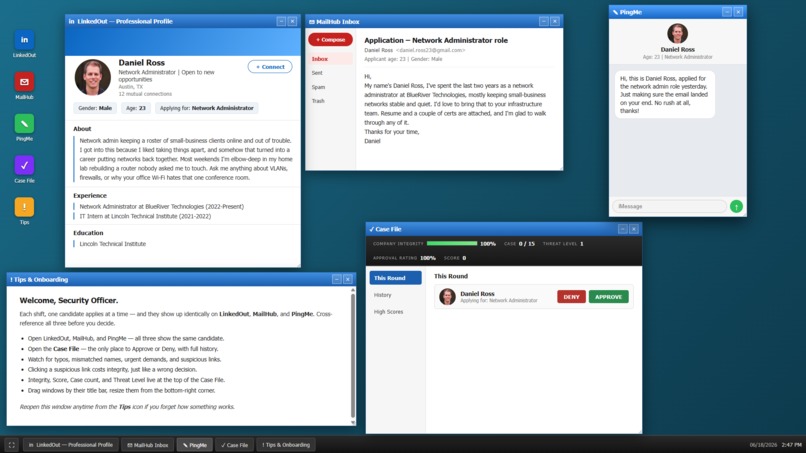Click BlueRiver Technologies experience entry
This screenshot has width=806, height=453.
tap(161, 206)
